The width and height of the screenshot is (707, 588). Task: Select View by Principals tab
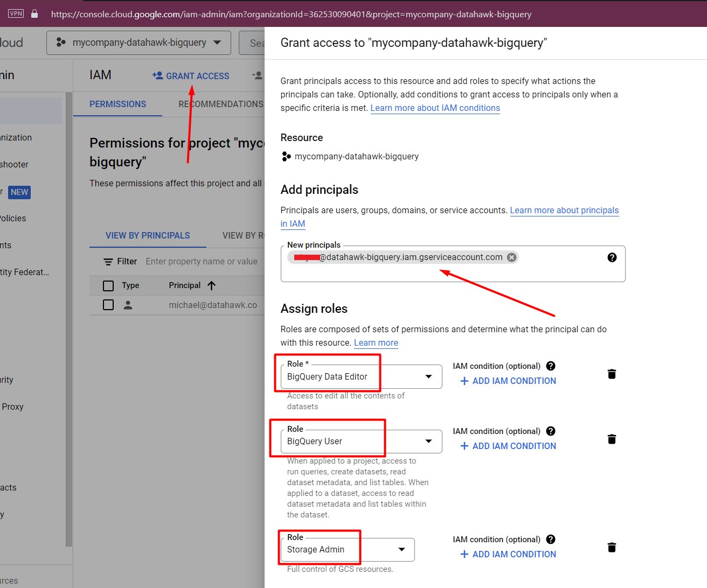point(148,235)
